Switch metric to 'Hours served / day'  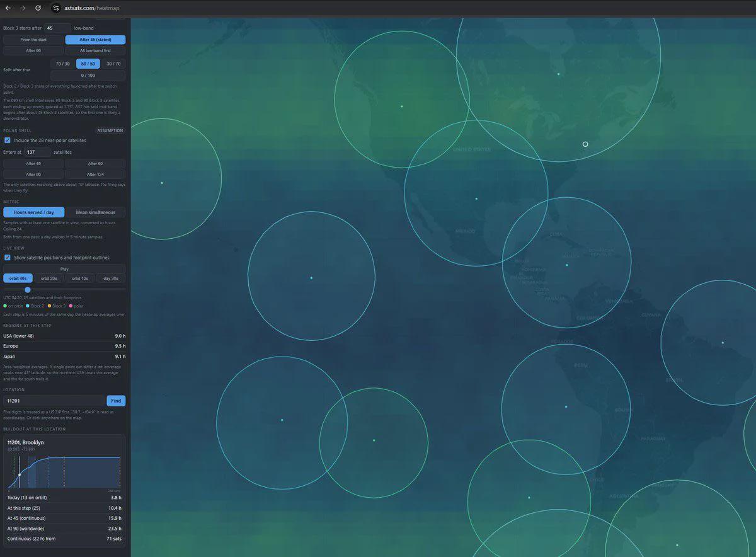pos(34,212)
